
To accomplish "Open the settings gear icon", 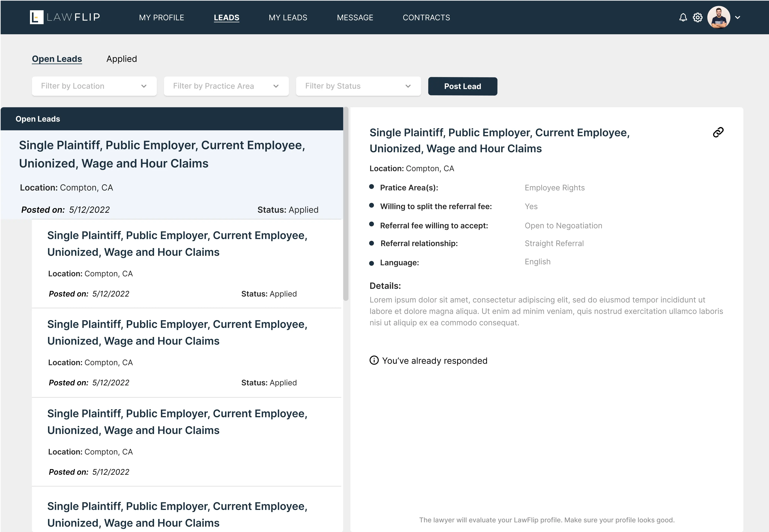I will [698, 17].
